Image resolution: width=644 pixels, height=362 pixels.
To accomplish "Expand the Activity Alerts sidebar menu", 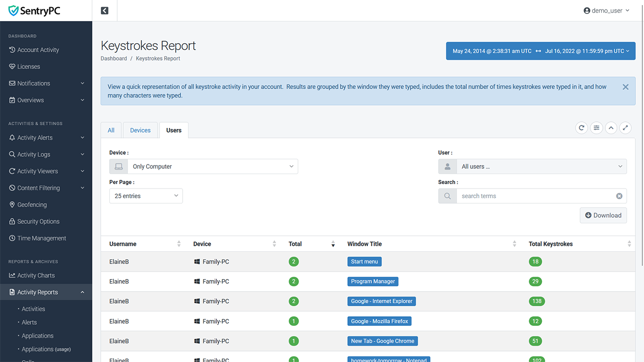I will [x=46, y=138].
